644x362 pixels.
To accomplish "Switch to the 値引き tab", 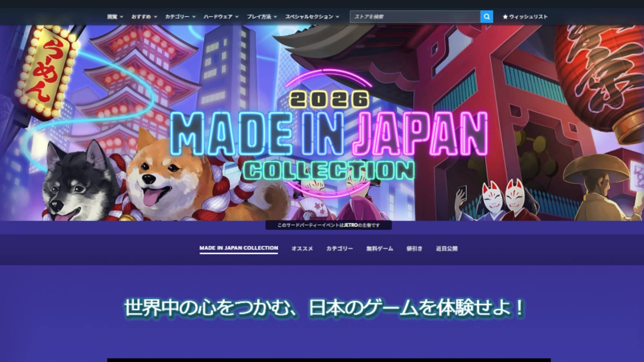I will point(414,249).
